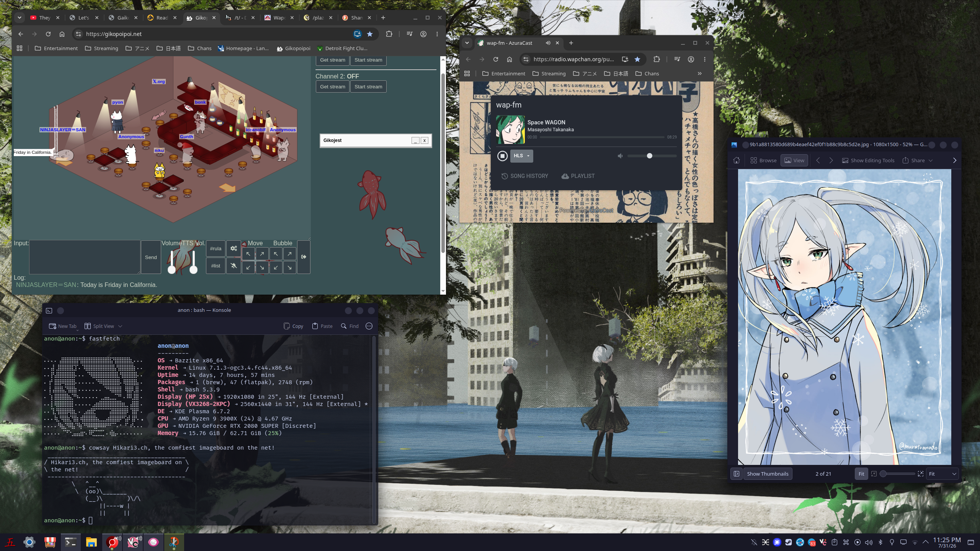
Task: Open a New Tab in Konsole
Action: pyautogui.click(x=63, y=326)
